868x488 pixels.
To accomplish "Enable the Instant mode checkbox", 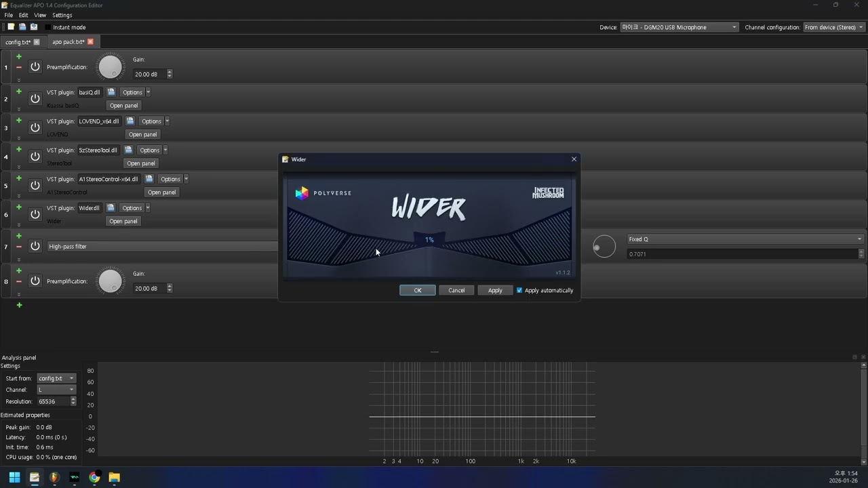I will [x=47, y=28].
